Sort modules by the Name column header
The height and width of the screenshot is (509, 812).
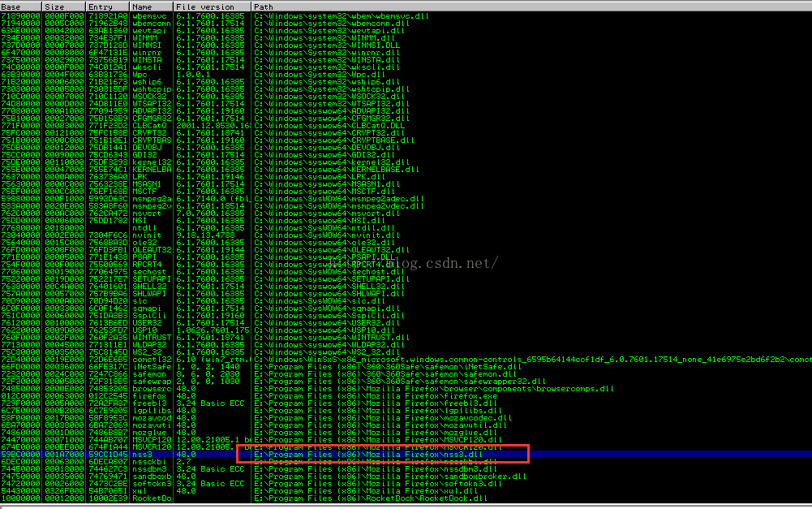[x=151, y=6]
